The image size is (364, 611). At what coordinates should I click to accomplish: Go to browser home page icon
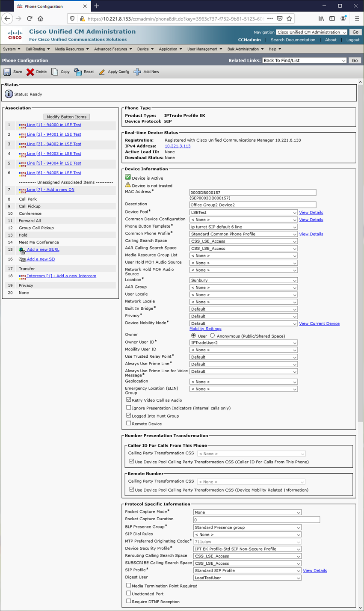pyautogui.click(x=41, y=19)
